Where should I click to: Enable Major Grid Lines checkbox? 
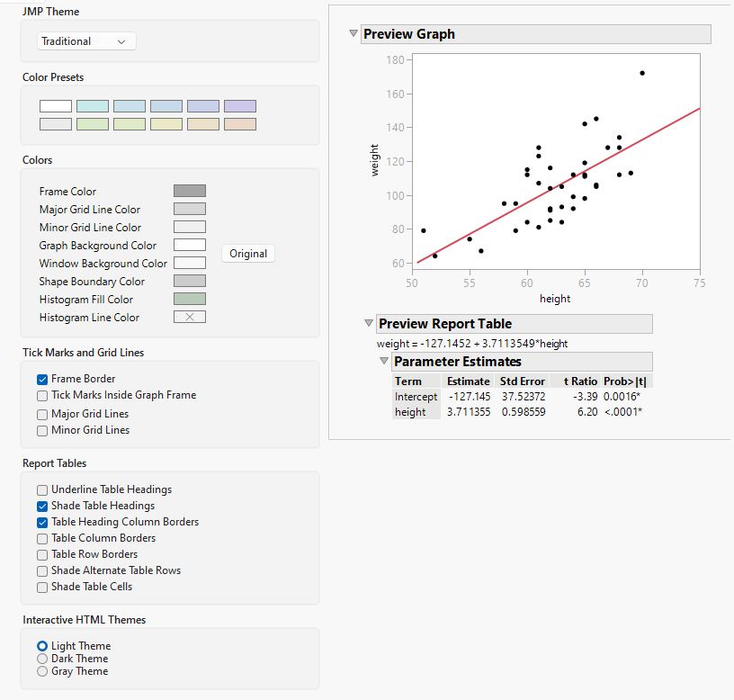click(x=42, y=414)
